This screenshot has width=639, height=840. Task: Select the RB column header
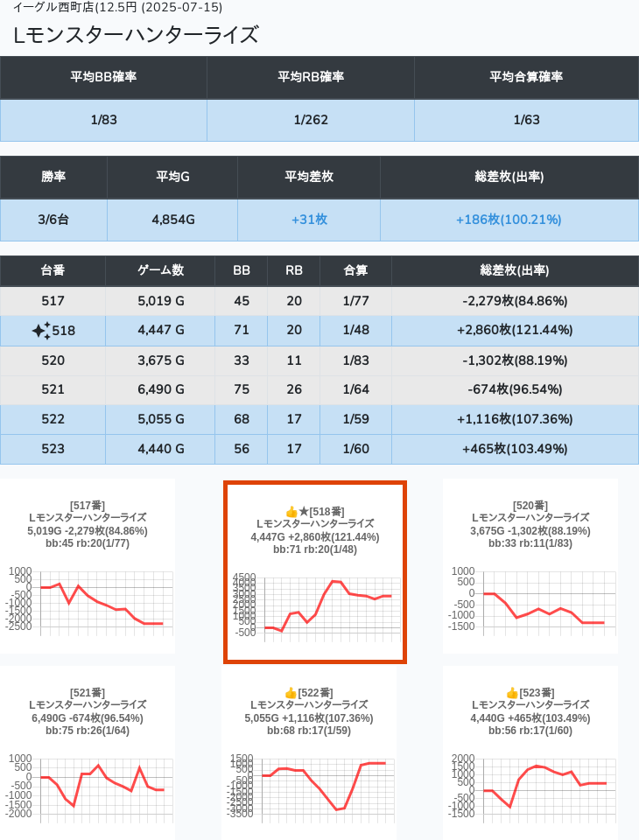pyautogui.click(x=294, y=270)
